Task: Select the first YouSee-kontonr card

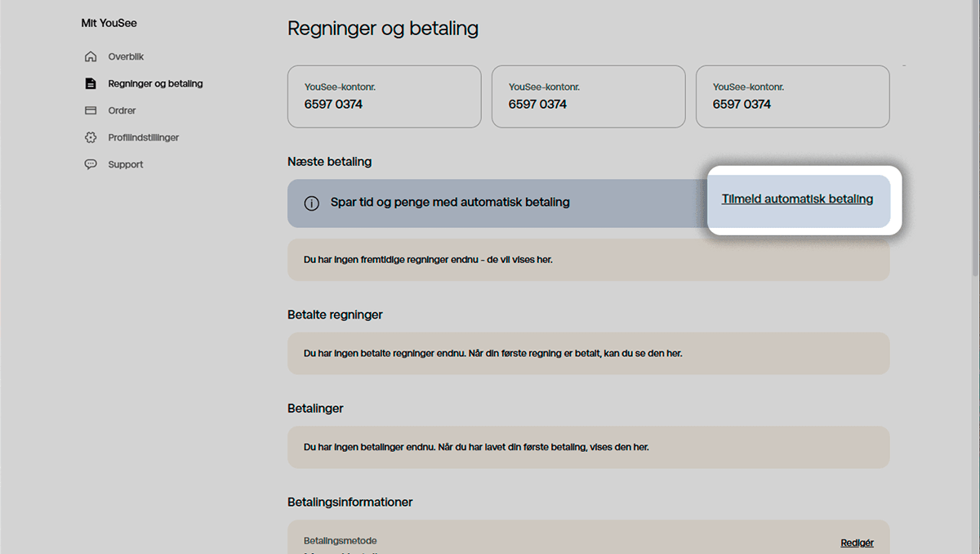Action: (x=384, y=96)
